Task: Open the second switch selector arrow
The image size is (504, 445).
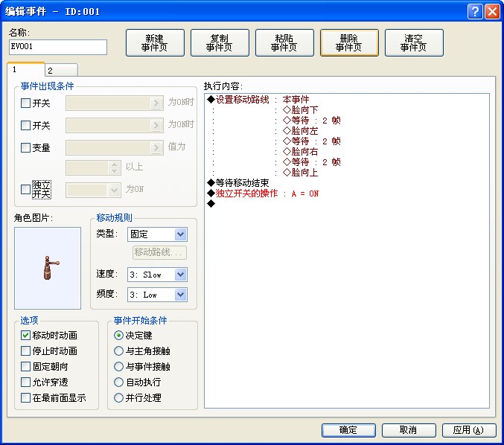Action: 156,125
